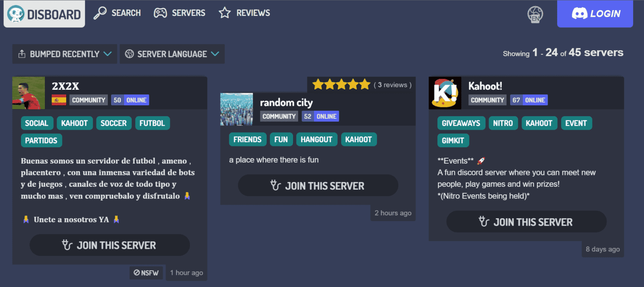Open the random city server thumbnail
This screenshot has width=644, height=287.
point(236,110)
